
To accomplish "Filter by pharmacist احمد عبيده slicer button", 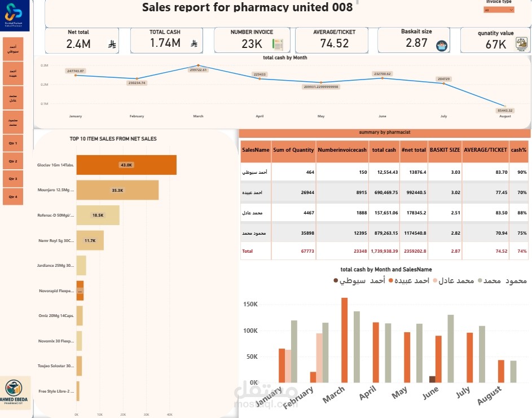I will [13, 73].
